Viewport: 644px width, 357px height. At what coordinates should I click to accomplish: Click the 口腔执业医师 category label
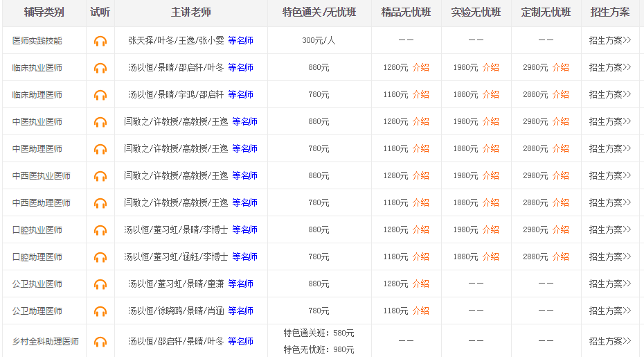[37, 229]
